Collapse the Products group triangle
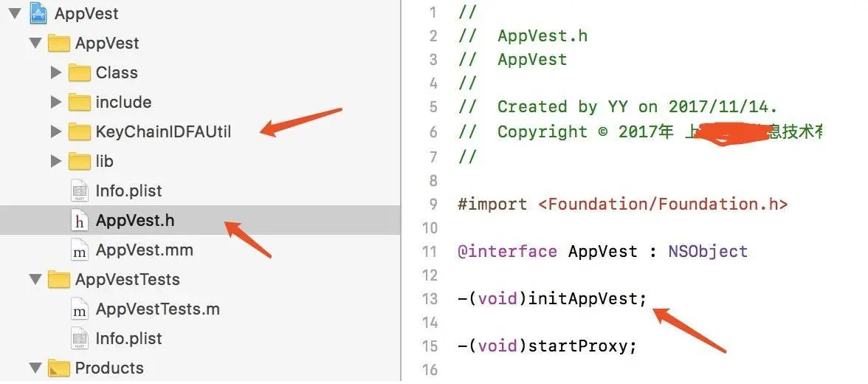868x384 pixels. (36, 368)
